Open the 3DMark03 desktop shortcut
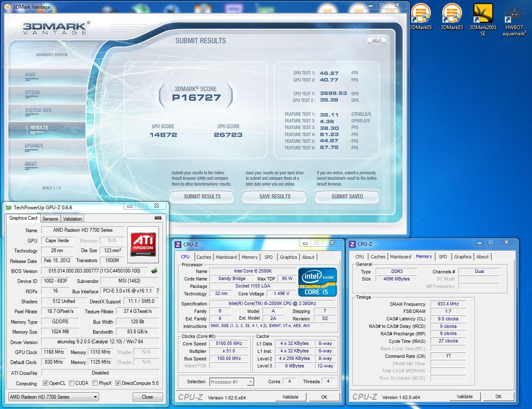Screen dimensions: 532x409 pyautogui.click(x=452, y=17)
